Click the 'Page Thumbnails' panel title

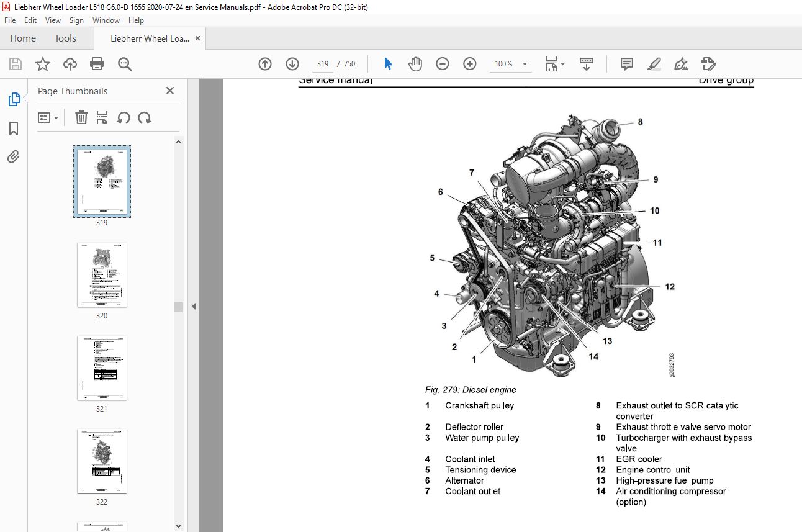(x=73, y=91)
